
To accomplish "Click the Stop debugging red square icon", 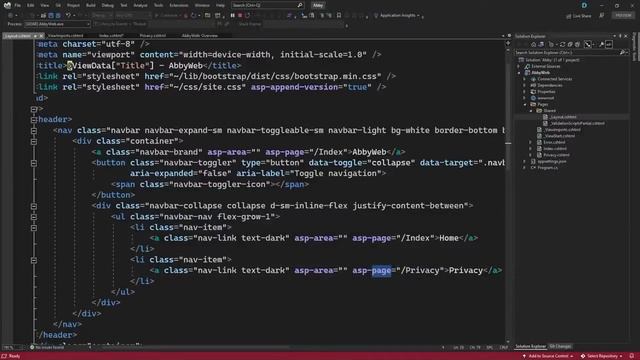I will click(240, 16).
